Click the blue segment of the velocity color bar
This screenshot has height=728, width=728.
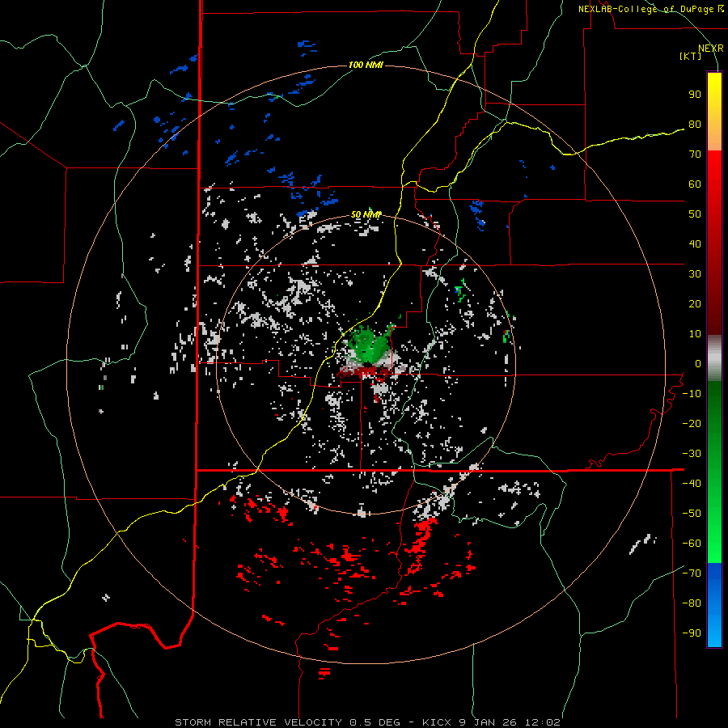pyautogui.click(x=714, y=605)
